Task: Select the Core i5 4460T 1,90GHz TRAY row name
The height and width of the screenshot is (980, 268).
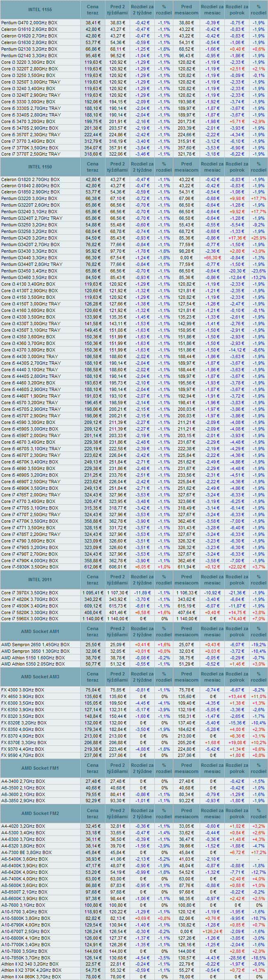Action: click(30, 396)
